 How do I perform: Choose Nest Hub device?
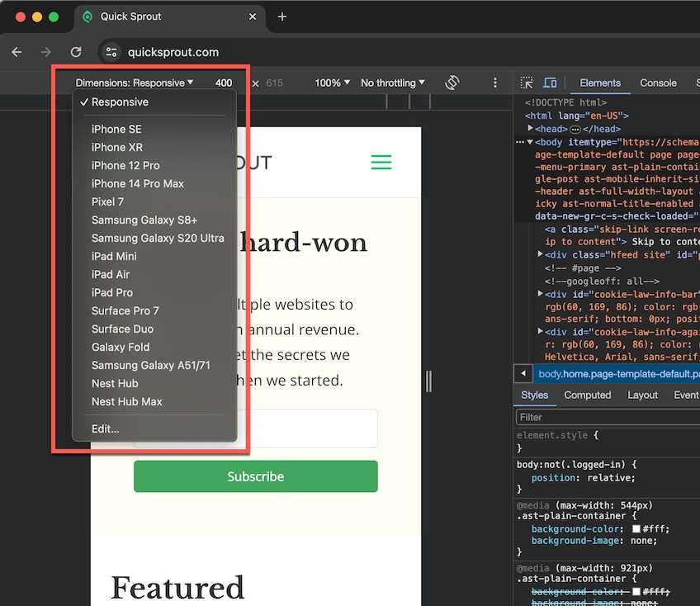pos(154,383)
